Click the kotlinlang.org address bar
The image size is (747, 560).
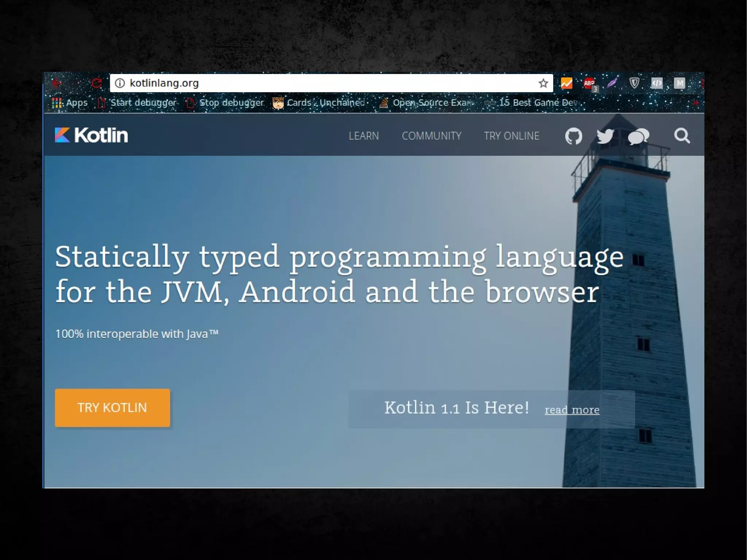(x=328, y=83)
